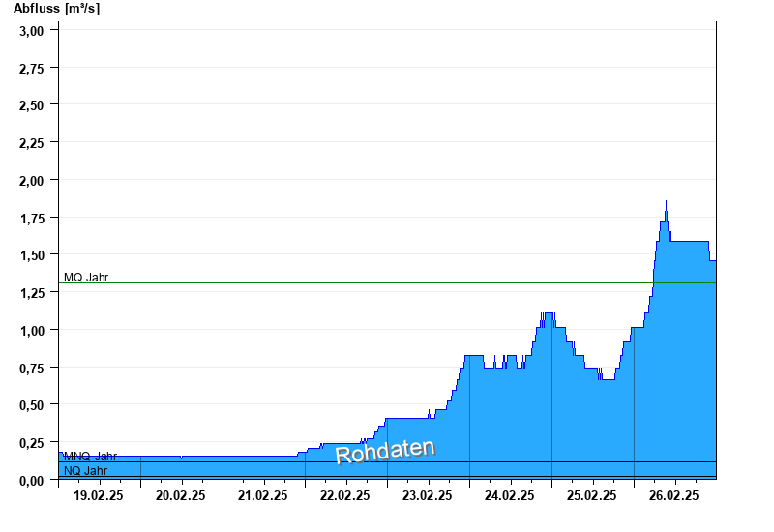This screenshot has height=532, width=774.
Task: Click the 19.02.25 date label
Action: click(99, 495)
